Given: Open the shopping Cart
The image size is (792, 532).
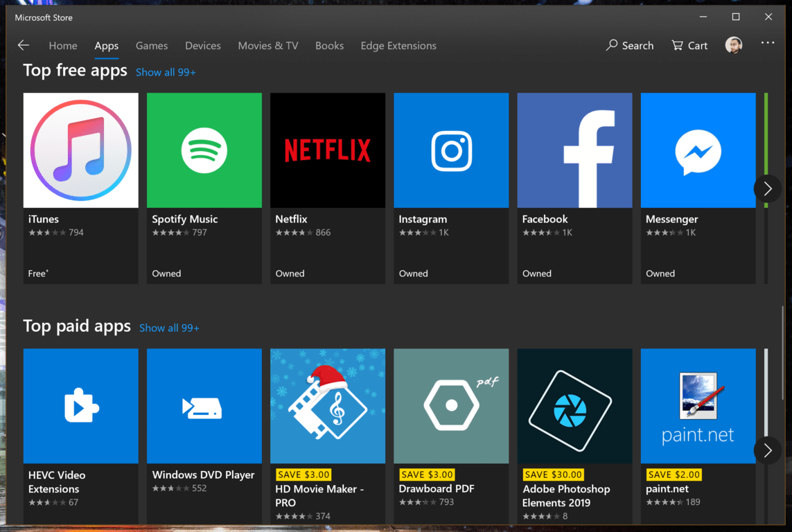Looking at the screenshot, I should click(x=689, y=46).
